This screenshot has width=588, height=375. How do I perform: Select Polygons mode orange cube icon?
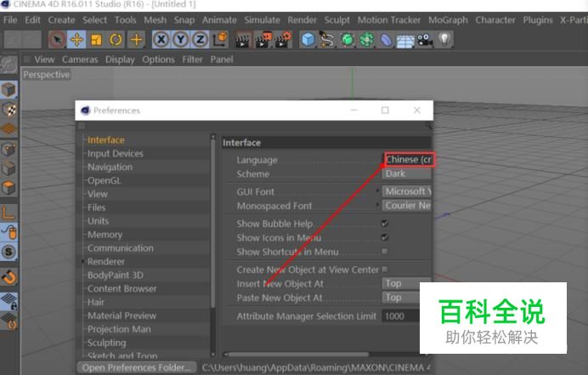pos(8,188)
